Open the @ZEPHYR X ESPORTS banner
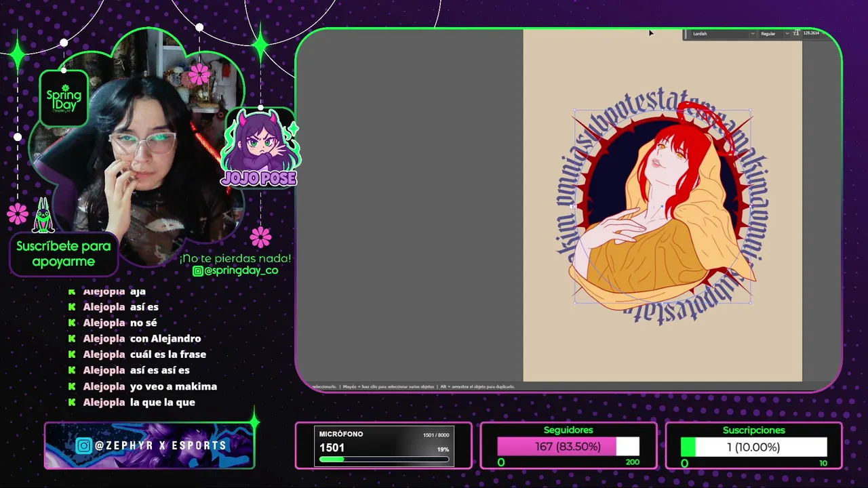The width and height of the screenshot is (868, 488). click(149, 445)
